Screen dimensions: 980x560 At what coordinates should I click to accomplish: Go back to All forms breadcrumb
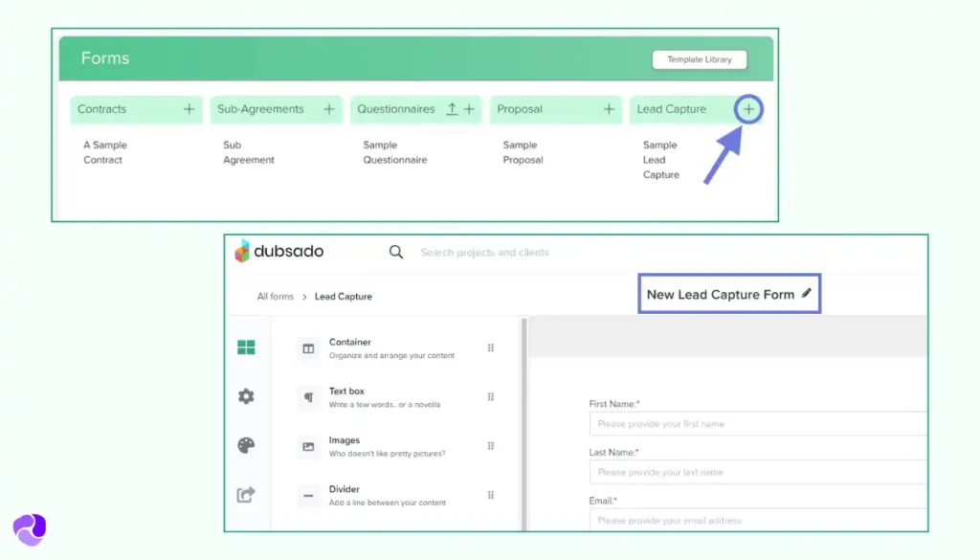pyautogui.click(x=275, y=297)
